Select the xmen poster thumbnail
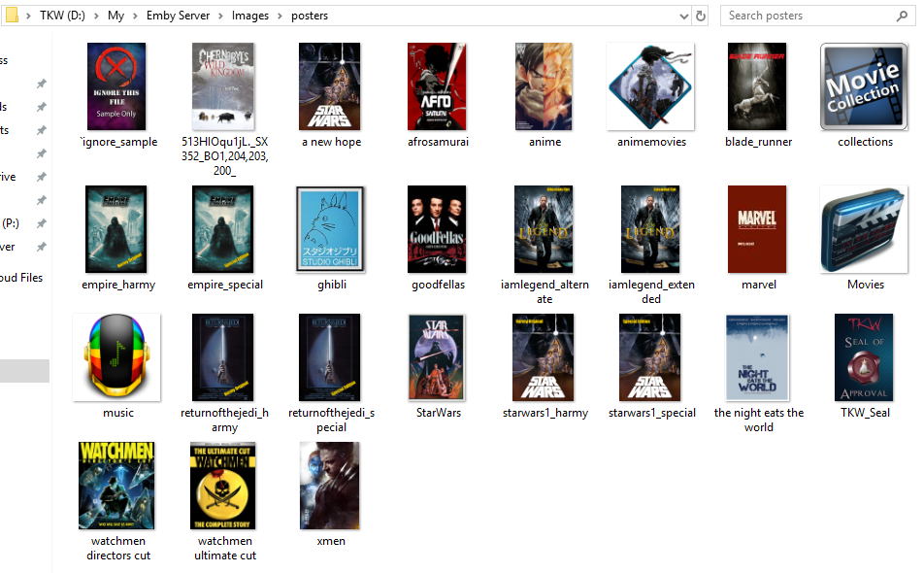The height and width of the screenshot is (573, 924). point(330,486)
